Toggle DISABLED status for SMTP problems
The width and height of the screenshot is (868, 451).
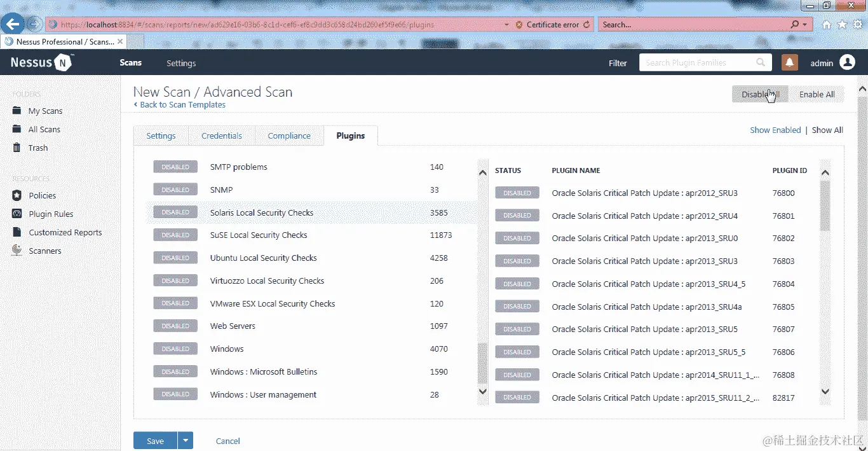click(175, 167)
